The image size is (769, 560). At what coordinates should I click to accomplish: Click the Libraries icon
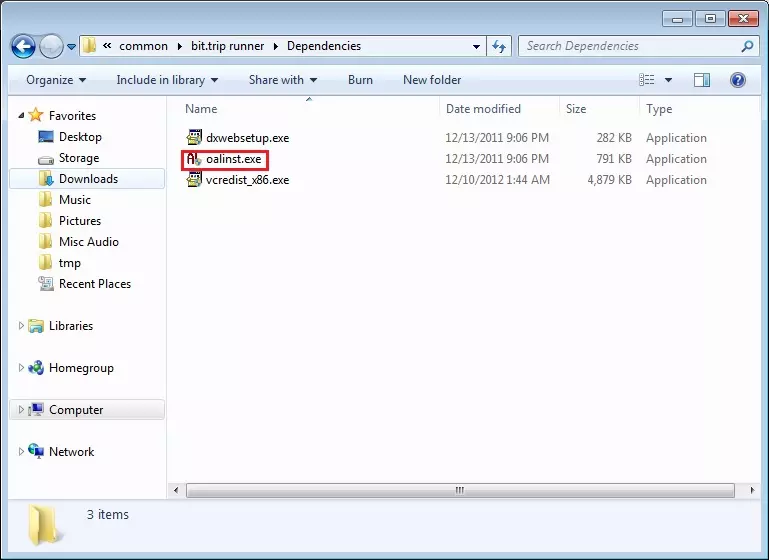pyautogui.click(x=36, y=326)
